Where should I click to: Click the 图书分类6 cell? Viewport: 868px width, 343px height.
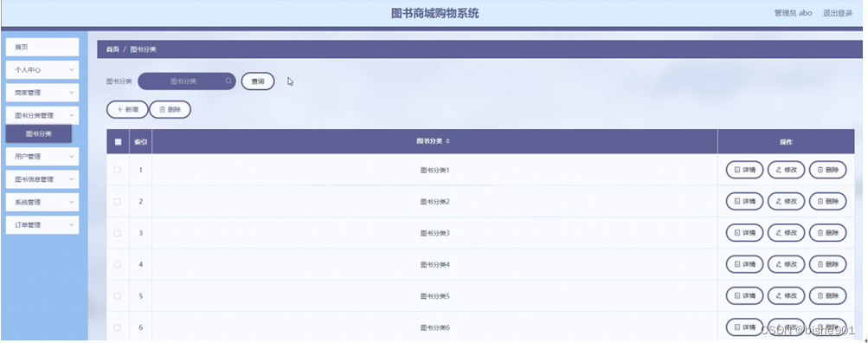coord(434,327)
